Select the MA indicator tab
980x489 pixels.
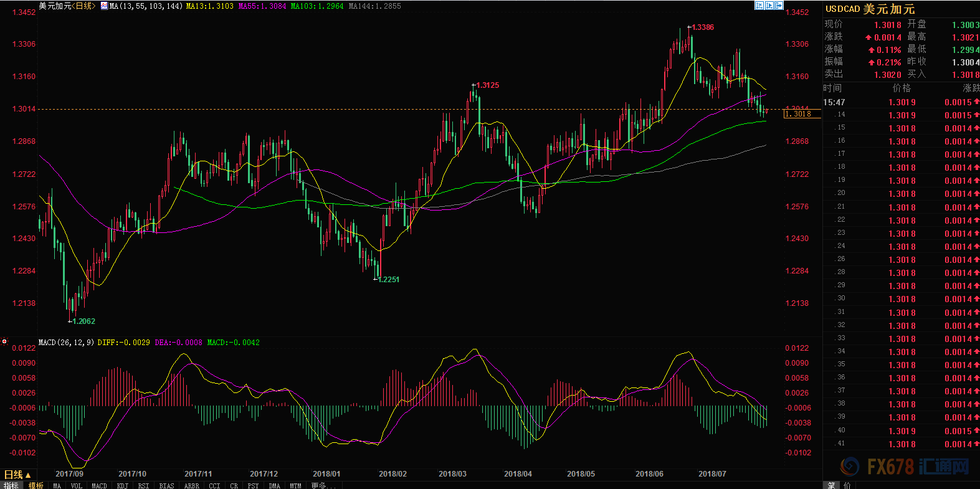[x=57, y=485]
